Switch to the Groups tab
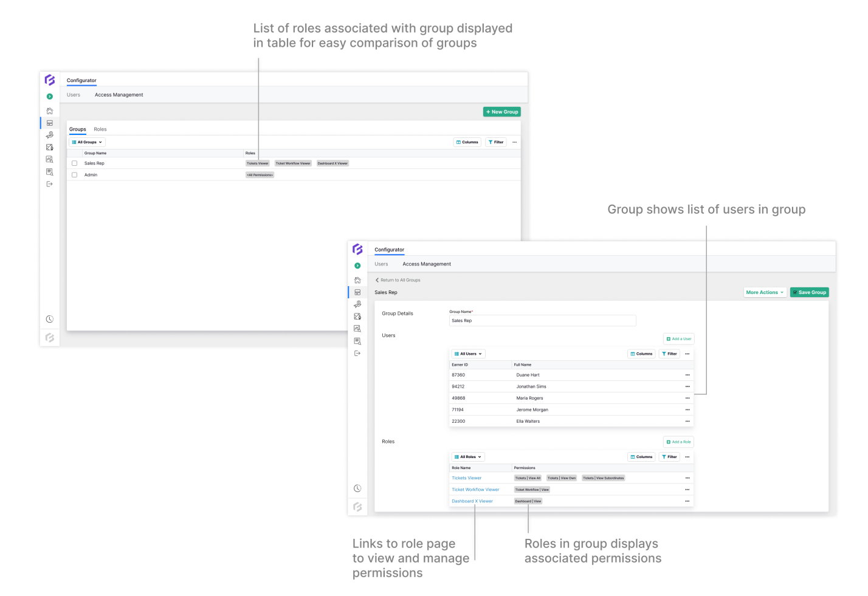868x596 pixels. (78, 129)
